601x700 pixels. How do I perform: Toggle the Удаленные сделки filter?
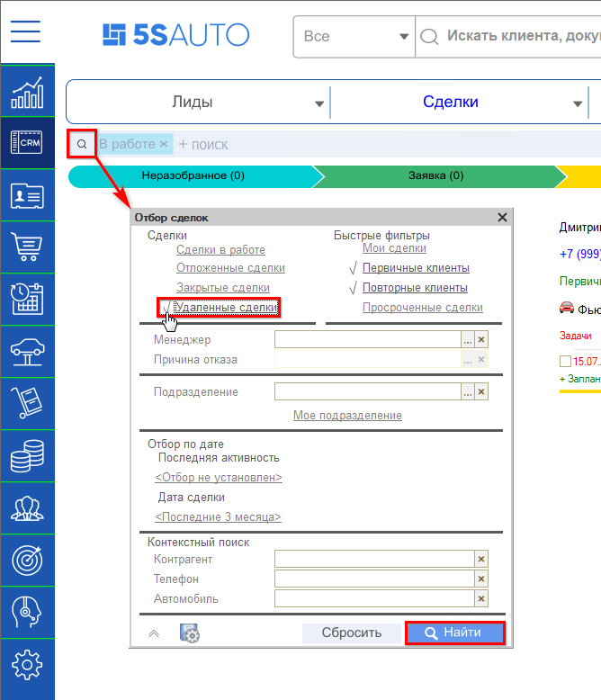click(x=226, y=308)
